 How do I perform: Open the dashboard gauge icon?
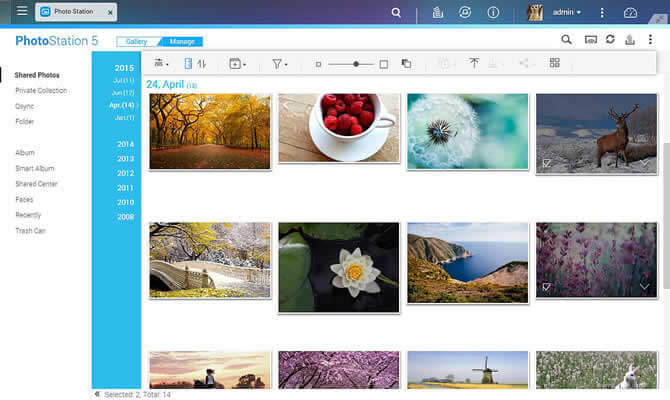pos(630,13)
